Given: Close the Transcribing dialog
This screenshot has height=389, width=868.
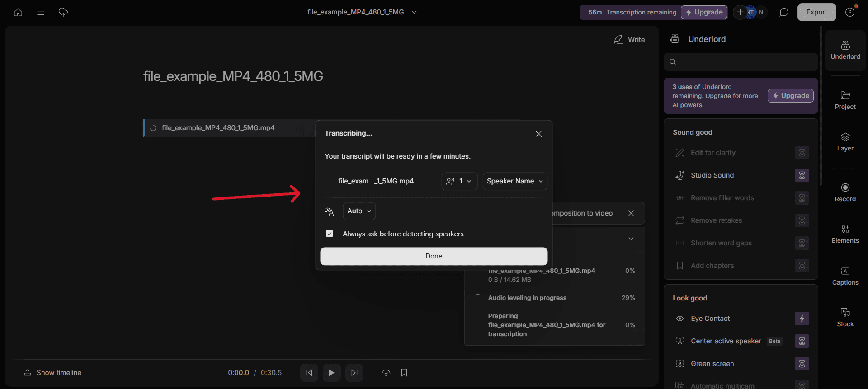Looking at the screenshot, I should pyautogui.click(x=538, y=134).
